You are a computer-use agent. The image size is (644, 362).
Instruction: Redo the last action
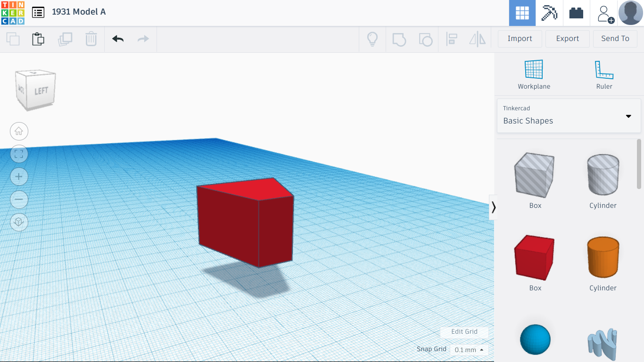coord(143,39)
